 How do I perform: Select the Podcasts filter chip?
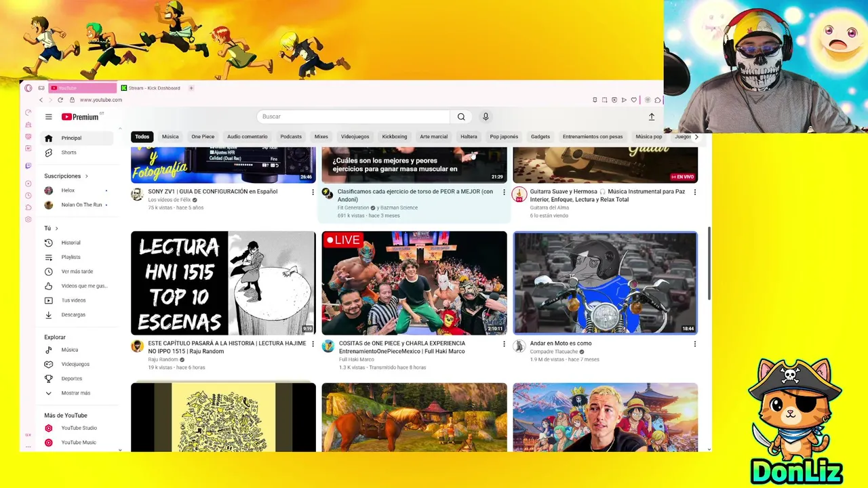tap(291, 137)
